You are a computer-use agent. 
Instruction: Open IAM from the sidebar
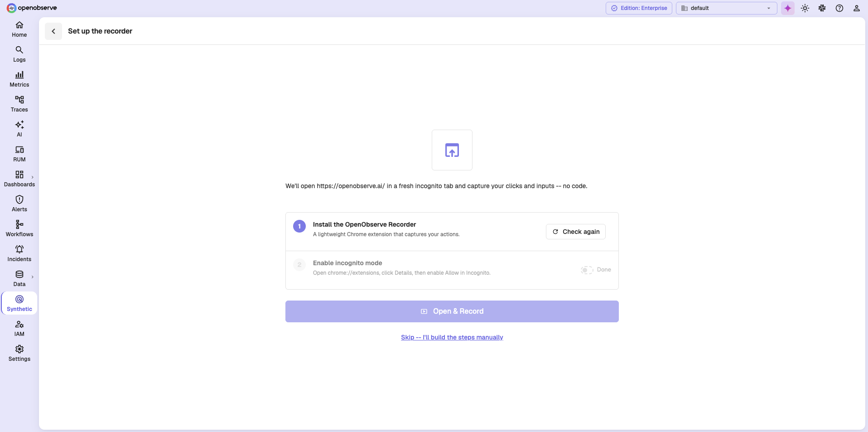(19, 329)
